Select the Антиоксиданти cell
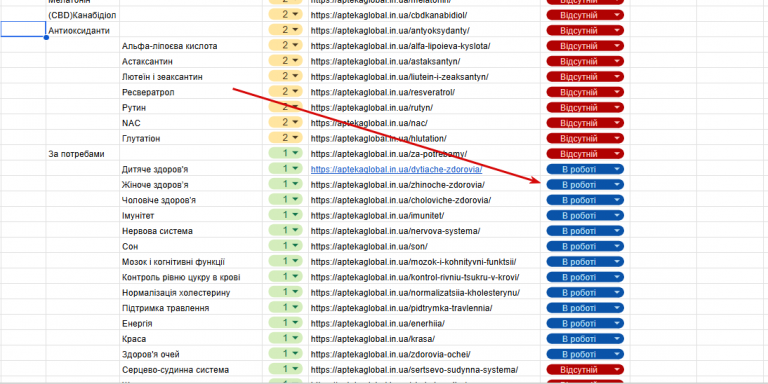This screenshot has width=768, height=384. tap(83, 30)
